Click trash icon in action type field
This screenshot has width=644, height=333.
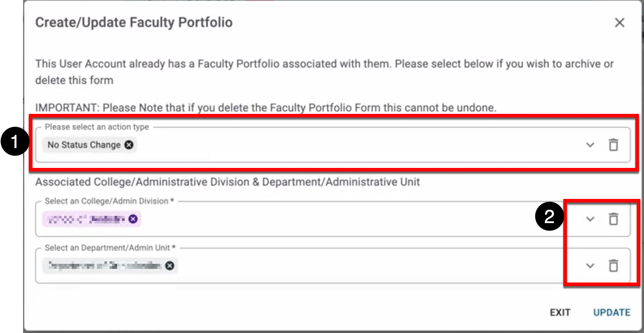coord(613,145)
